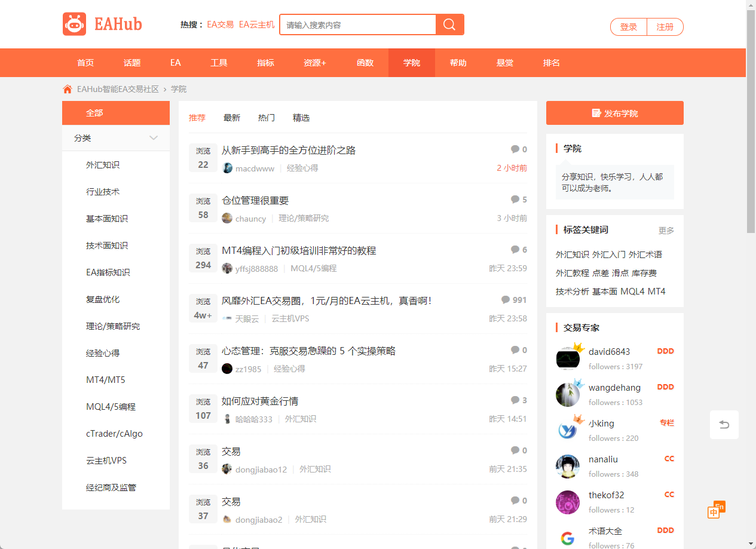This screenshot has height=549, width=756.
Task: Switch to the 最新 tab
Action: point(232,118)
